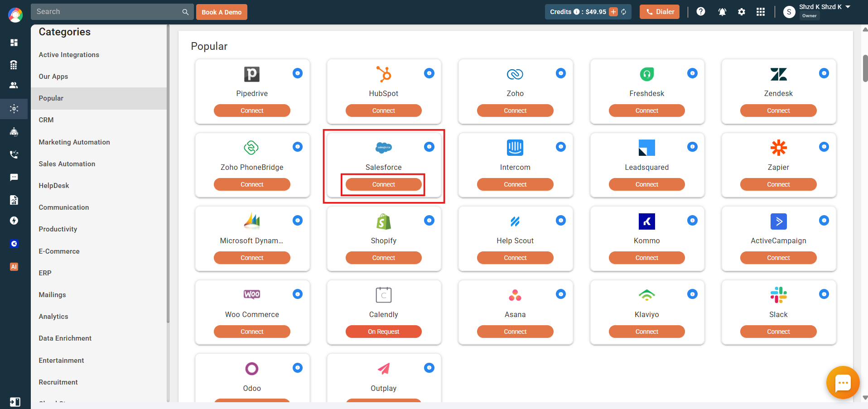This screenshot has width=868, height=409.
Task: Add credits with the plus icon
Action: (613, 12)
